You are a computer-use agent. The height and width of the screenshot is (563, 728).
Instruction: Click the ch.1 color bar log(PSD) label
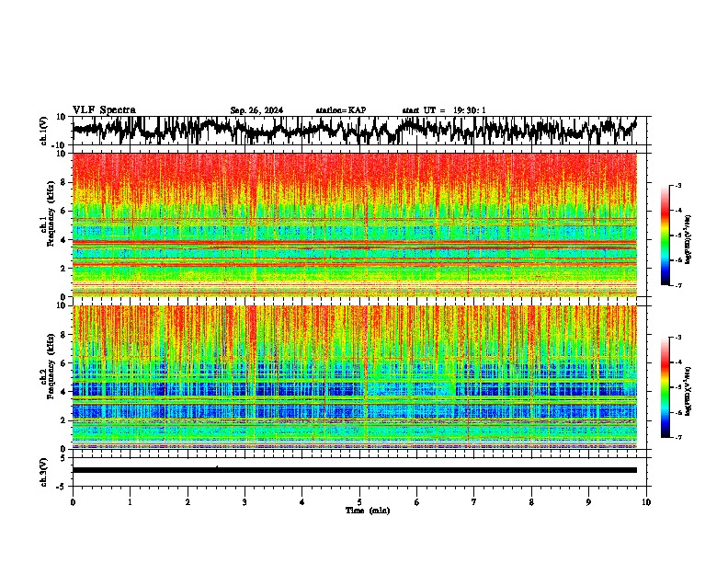(x=688, y=239)
